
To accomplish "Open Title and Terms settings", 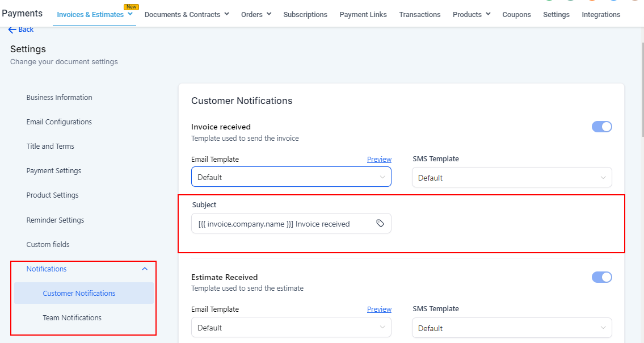I will click(x=50, y=146).
